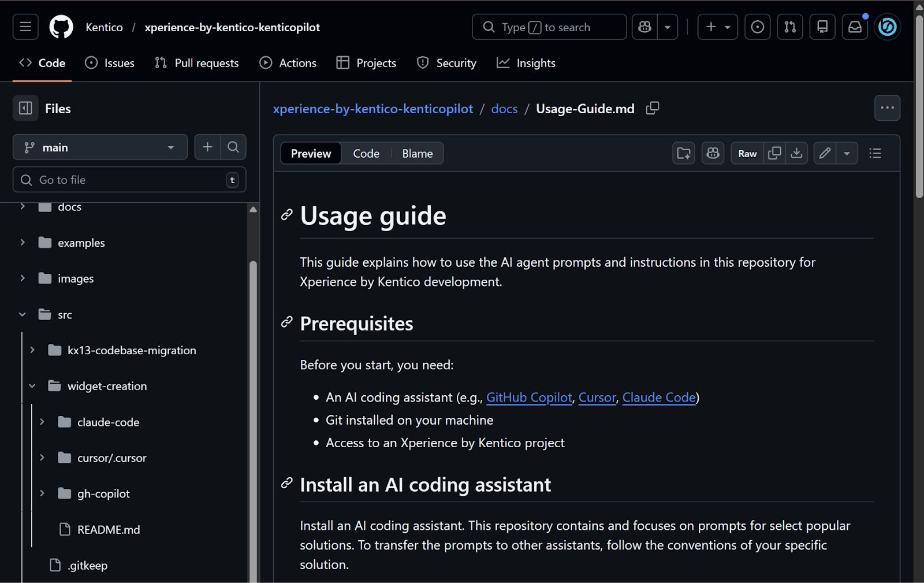
Task: Follow the Claude Code link
Action: [659, 398]
